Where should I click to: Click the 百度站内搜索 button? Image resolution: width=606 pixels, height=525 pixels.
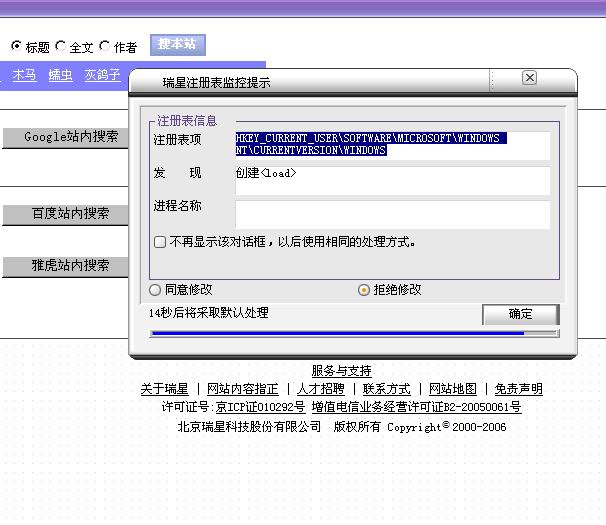click(66, 215)
